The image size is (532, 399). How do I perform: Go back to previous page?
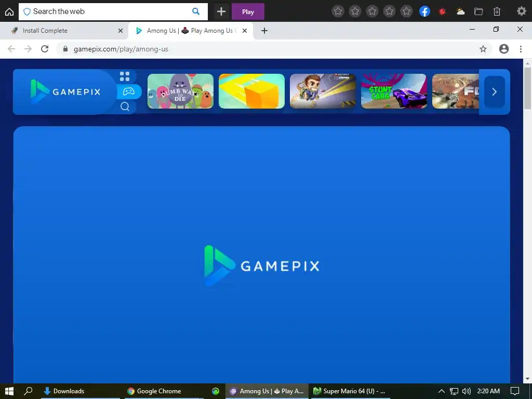click(11, 49)
